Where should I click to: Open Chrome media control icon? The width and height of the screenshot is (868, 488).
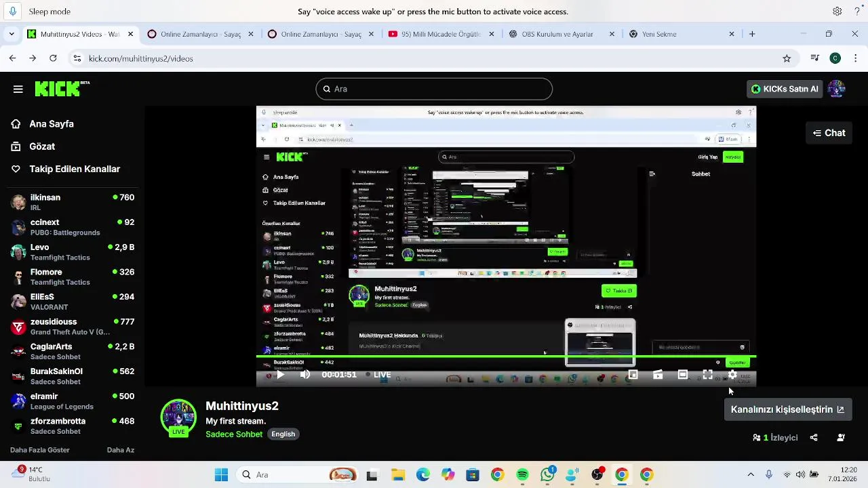(815, 58)
